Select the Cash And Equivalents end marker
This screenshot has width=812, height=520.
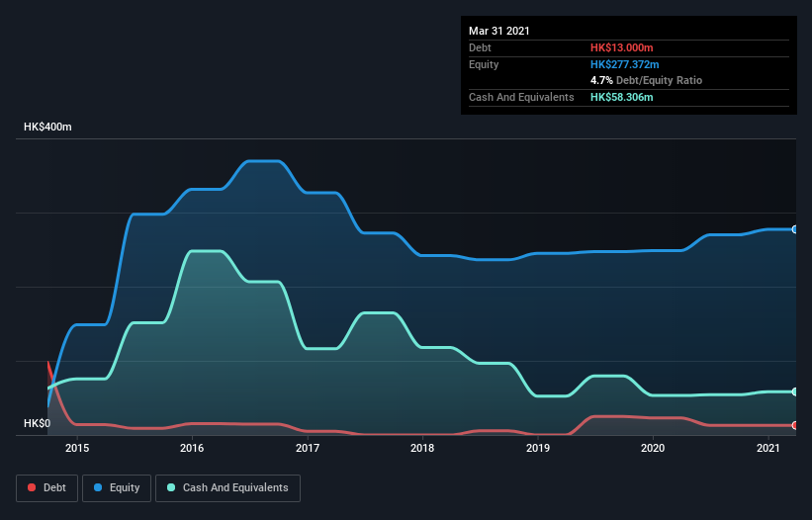coord(795,391)
